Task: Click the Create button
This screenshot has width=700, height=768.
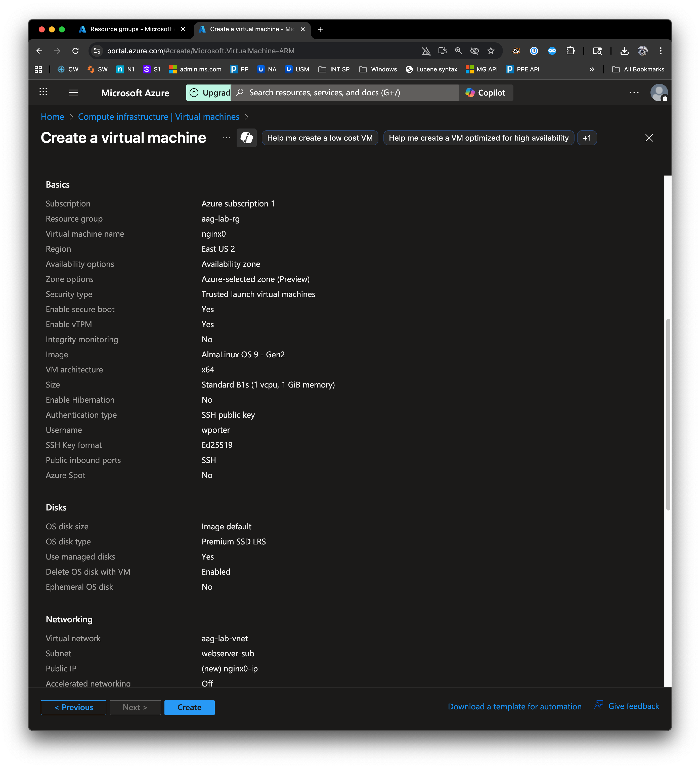Action: point(189,707)
